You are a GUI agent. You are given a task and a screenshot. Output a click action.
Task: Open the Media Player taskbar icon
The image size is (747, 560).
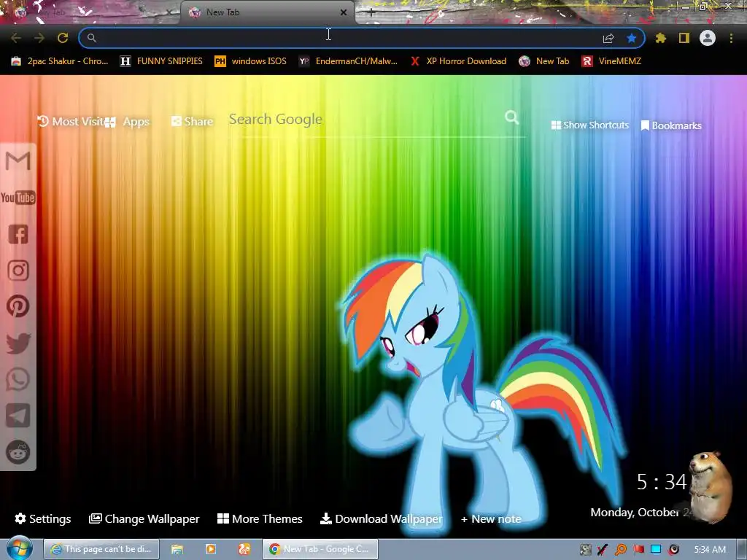(211, 549)
